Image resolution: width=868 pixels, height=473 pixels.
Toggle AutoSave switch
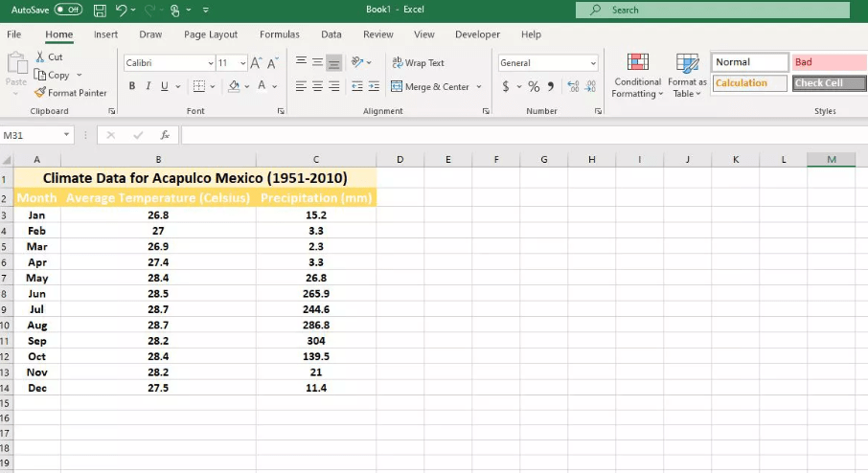point(68,10)
